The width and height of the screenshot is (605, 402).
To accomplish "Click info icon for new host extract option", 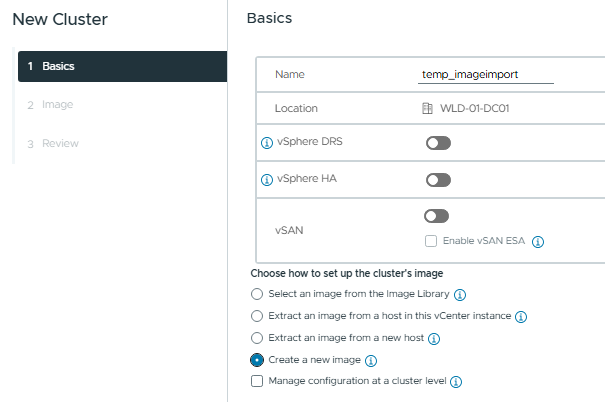I will tap(434, 339).
